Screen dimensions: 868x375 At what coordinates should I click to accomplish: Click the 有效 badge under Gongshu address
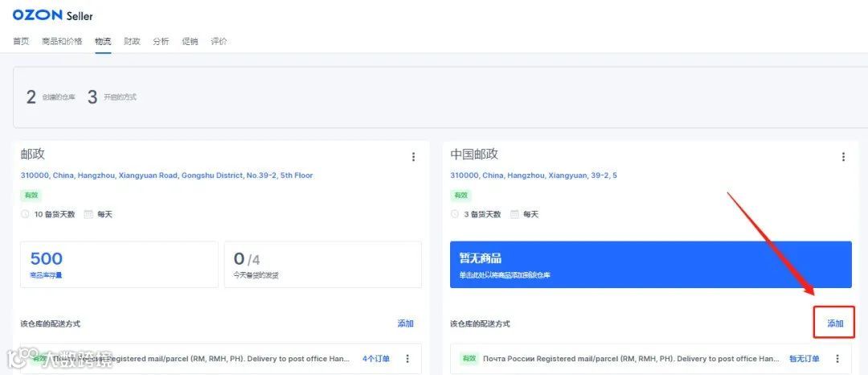[31, 196]
